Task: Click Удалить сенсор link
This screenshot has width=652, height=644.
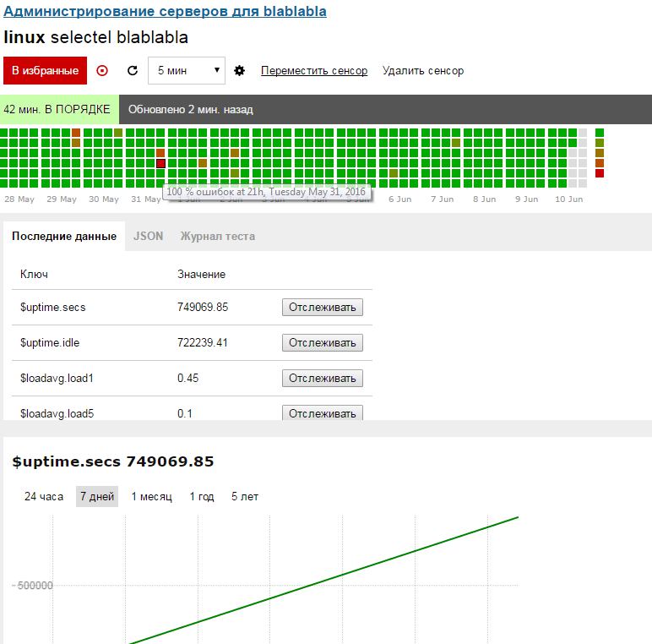Action: (423, 71)
